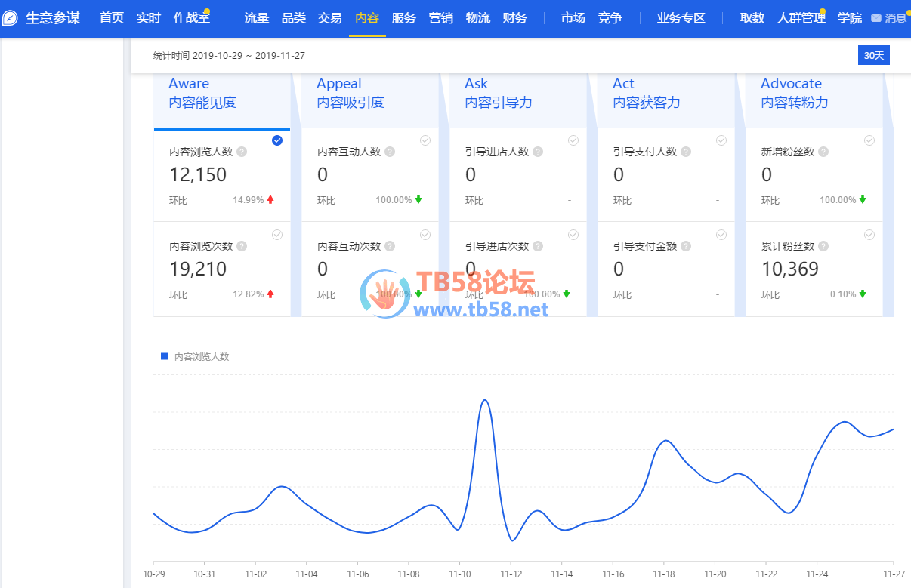Open 竞争 in top navigation
The height and width of the screenshot is (588, 911).
pos(610,18)
